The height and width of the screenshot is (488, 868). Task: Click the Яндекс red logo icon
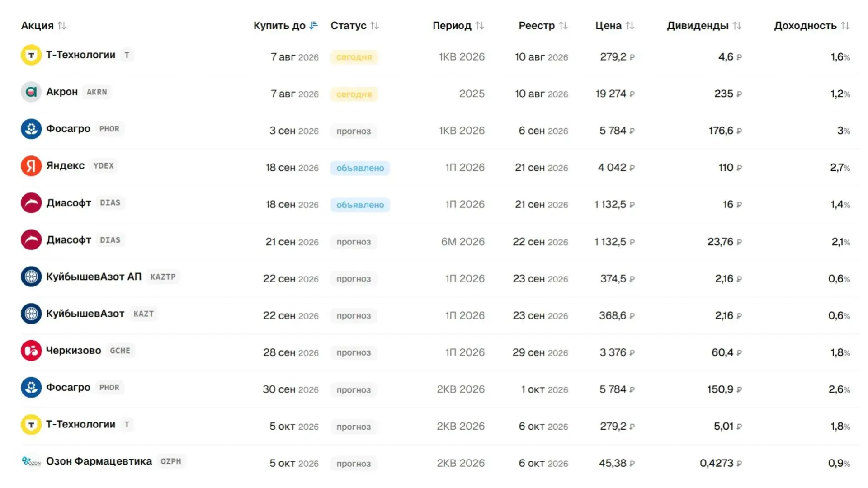pos(31,166)
